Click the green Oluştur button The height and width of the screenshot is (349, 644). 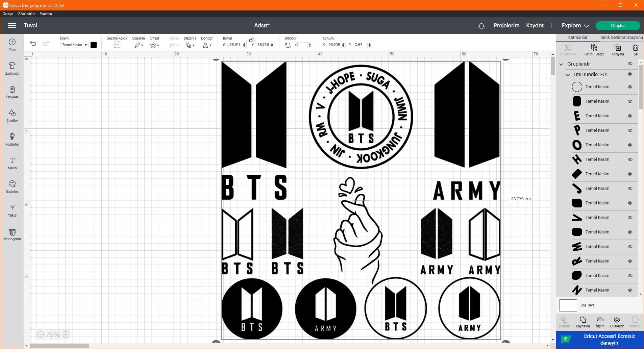[618, 25]
